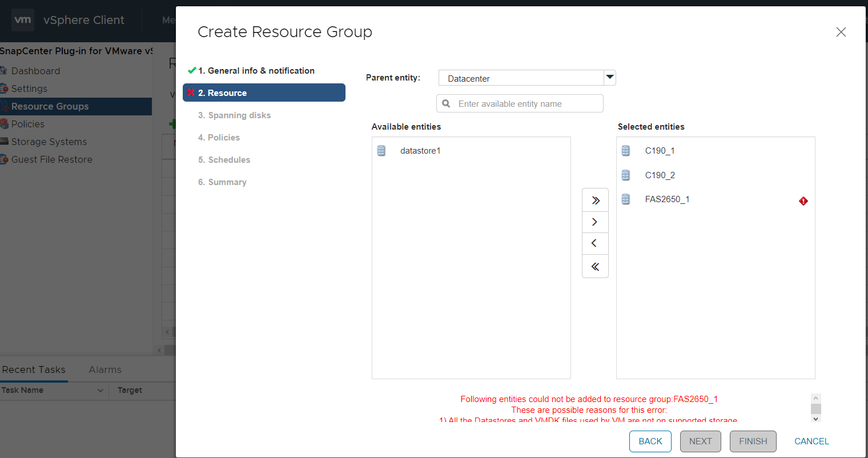Click the red error icon beside FAS2650_1

[803, 201]
